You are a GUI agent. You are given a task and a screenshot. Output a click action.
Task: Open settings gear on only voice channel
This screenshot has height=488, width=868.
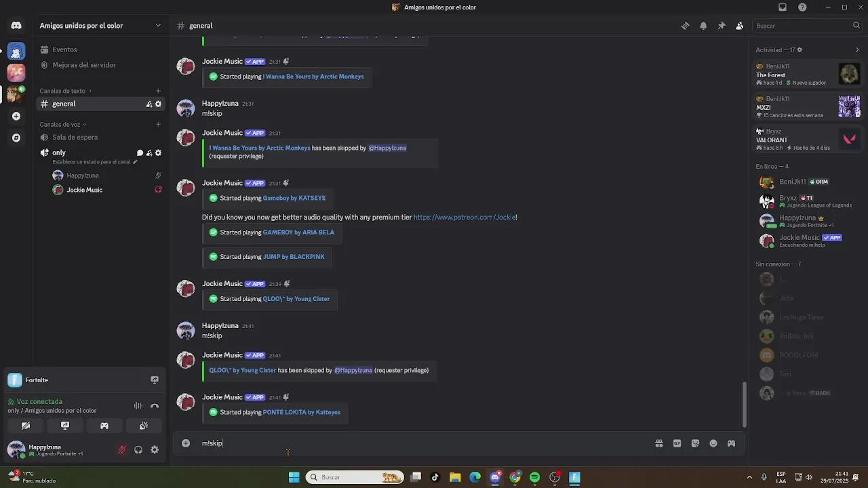158,153
